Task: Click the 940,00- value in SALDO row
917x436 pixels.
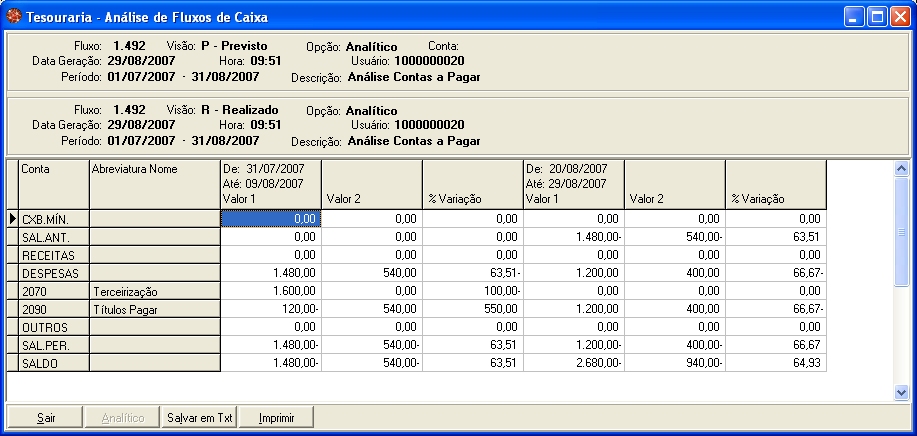Action: tap(675, 364)
